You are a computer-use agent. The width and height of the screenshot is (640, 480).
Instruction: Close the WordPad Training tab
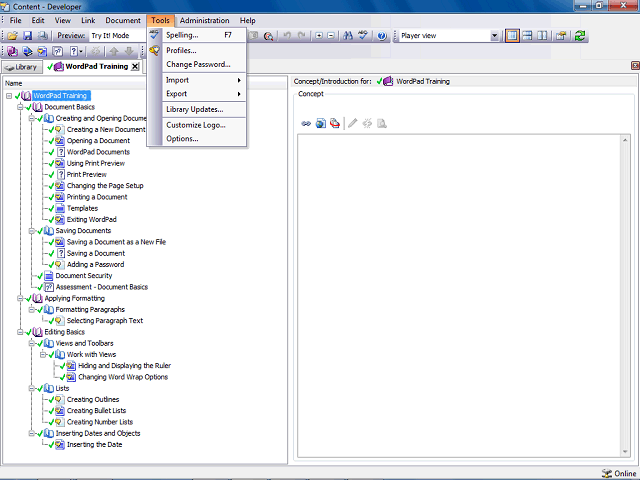click(135, 67)
